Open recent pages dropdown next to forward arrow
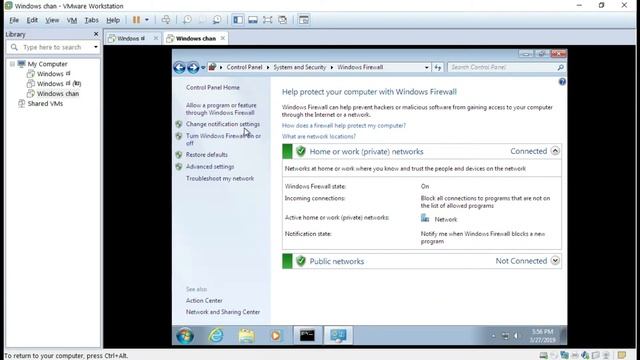The height and width of the screenshot is (360, 640). [x=203, y=68]
